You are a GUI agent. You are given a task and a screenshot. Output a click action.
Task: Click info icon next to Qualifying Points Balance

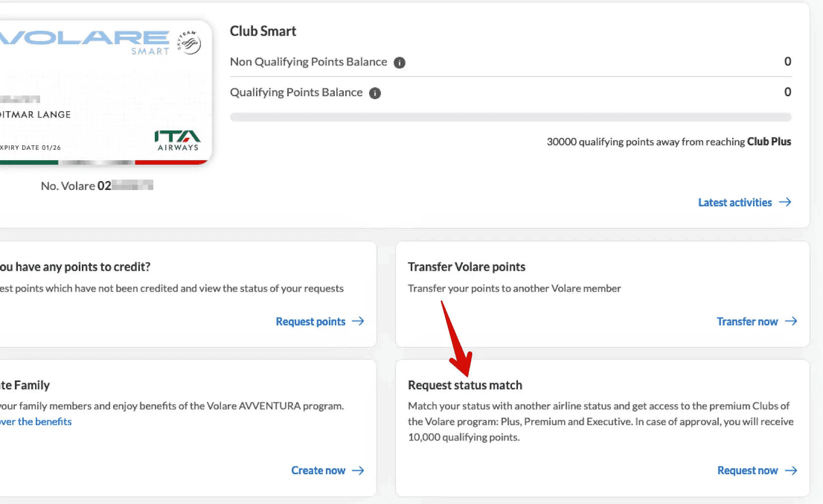click(375, 93)
